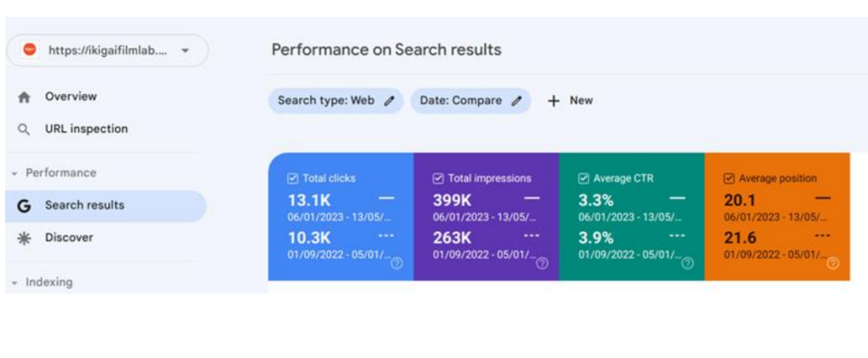Click pencil icon on Date: Compare chip
The image size is (868, 358).
(516, 101)
